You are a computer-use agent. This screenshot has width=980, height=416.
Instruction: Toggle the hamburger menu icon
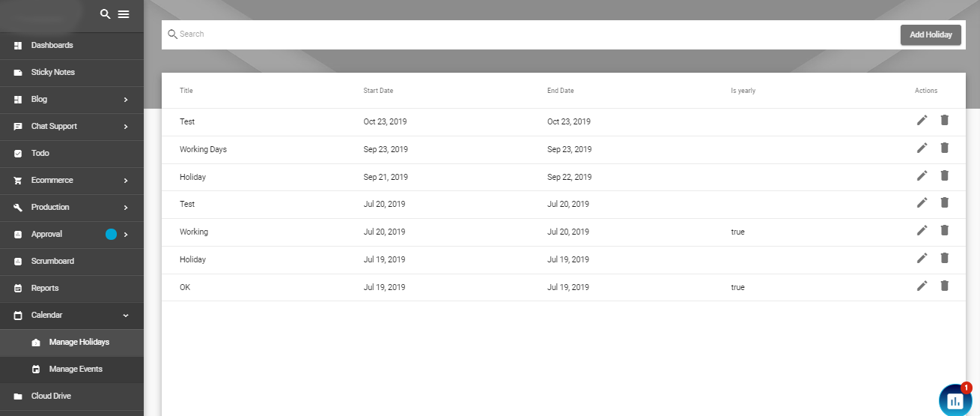click(x=124, y=14)
